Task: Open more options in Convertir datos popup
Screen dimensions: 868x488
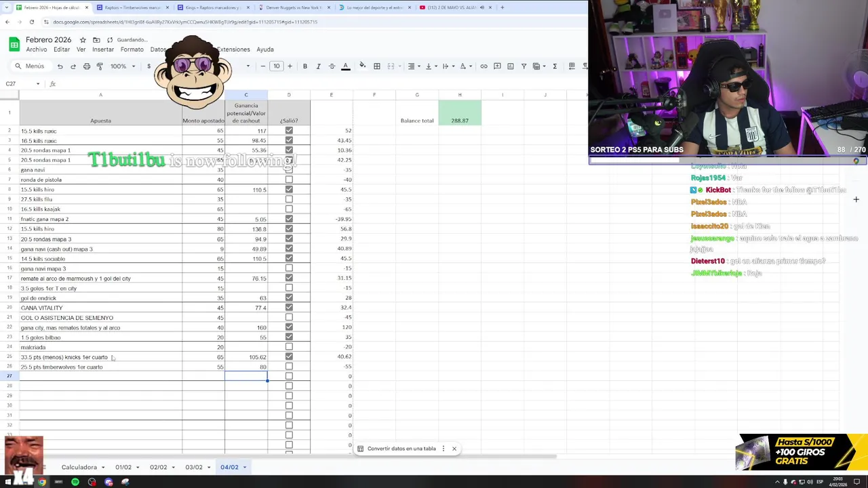Action: 443,449
